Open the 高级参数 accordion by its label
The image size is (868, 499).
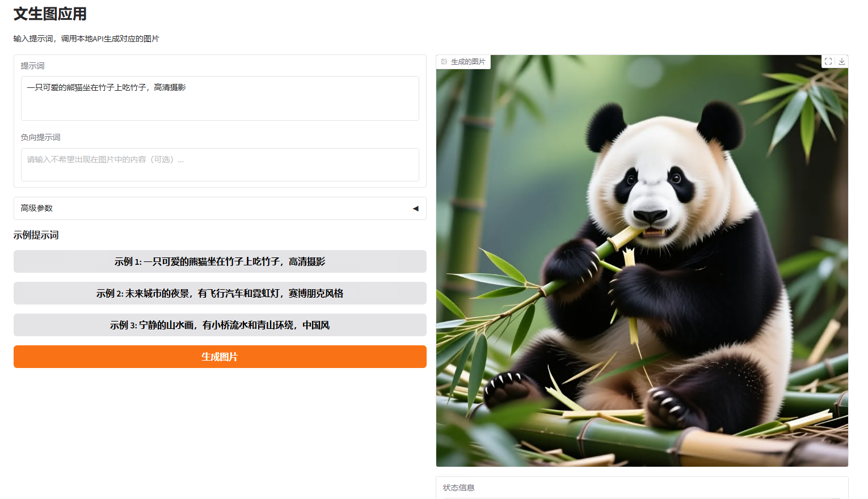[37, 208]
